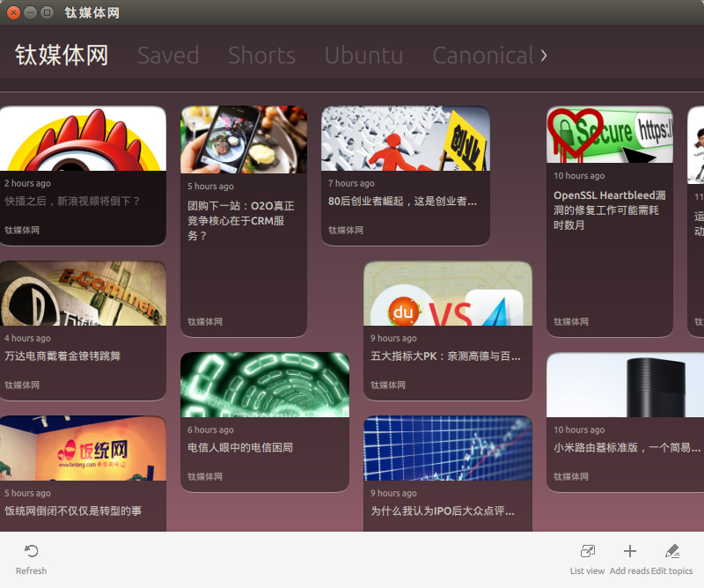
Task: Open article 小米路由器标准版
Action: [627, 447]
